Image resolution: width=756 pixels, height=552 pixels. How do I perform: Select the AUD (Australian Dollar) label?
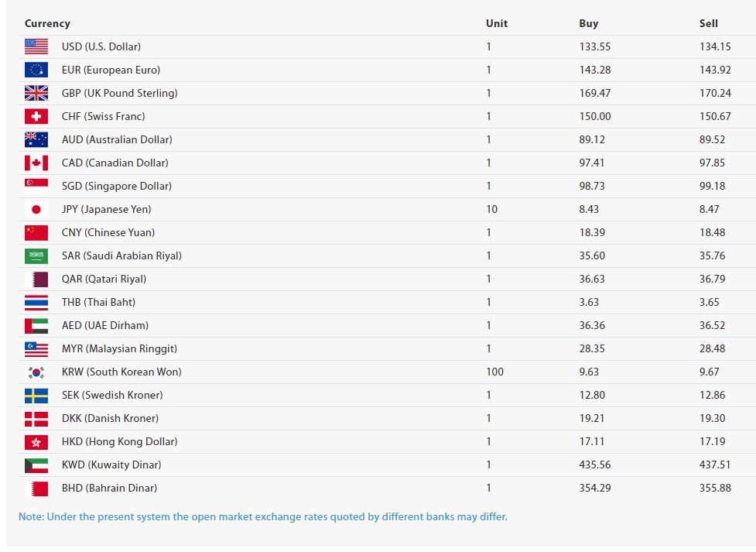[x=117, y=139]
